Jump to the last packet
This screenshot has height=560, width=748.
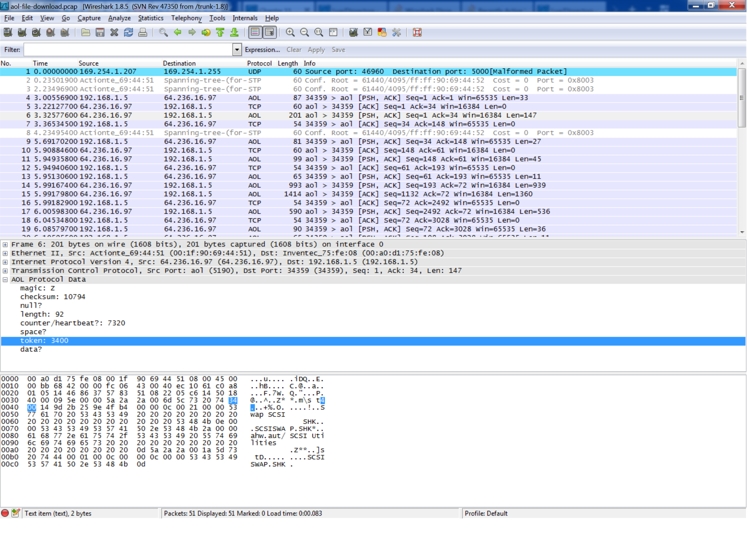point(234,32)
